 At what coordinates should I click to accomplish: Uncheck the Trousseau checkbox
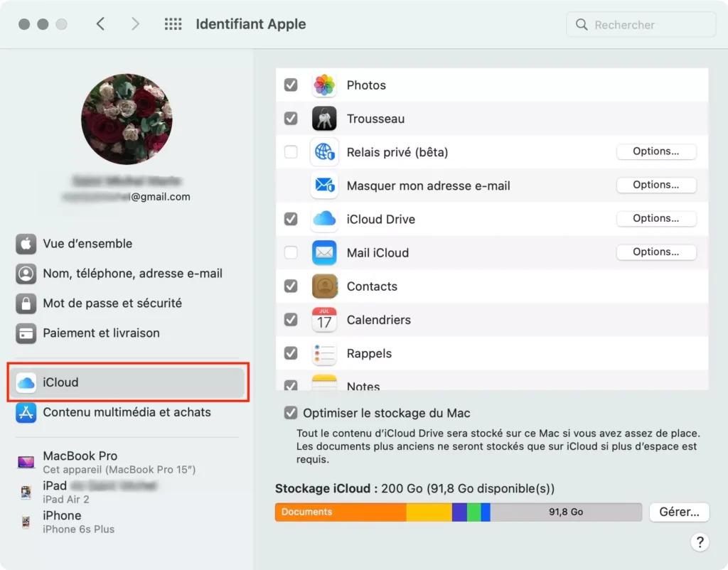pos(291,119)
